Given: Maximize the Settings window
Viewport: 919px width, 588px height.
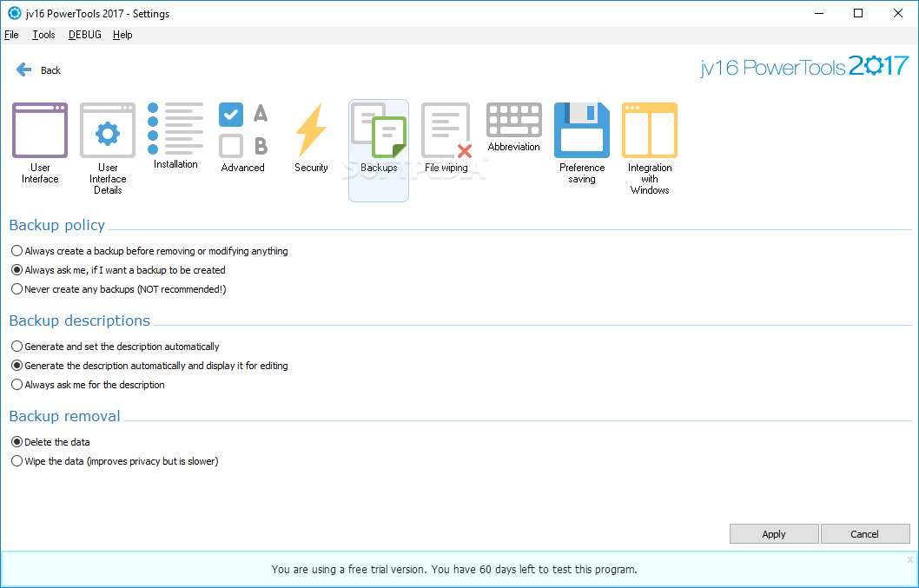Looking at the screenshot, I should coord(858,13).
